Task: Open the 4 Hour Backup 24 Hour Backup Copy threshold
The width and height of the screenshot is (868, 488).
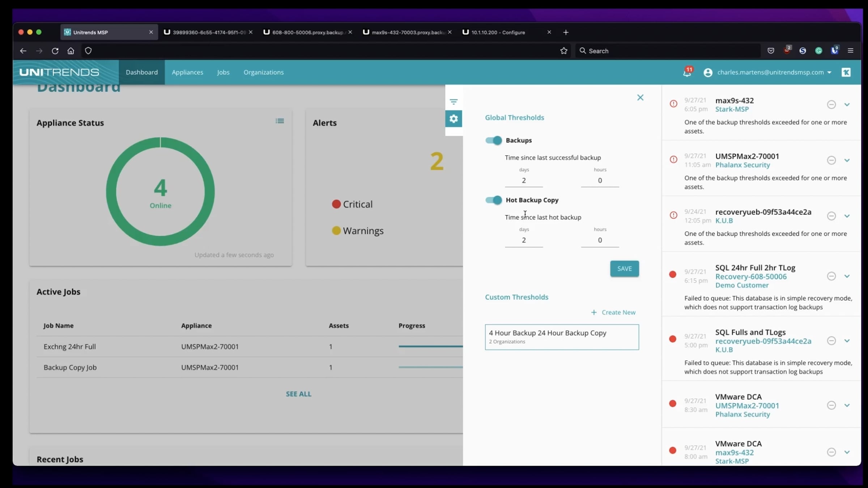Action: pyautogui.click(x=562, y=337)
